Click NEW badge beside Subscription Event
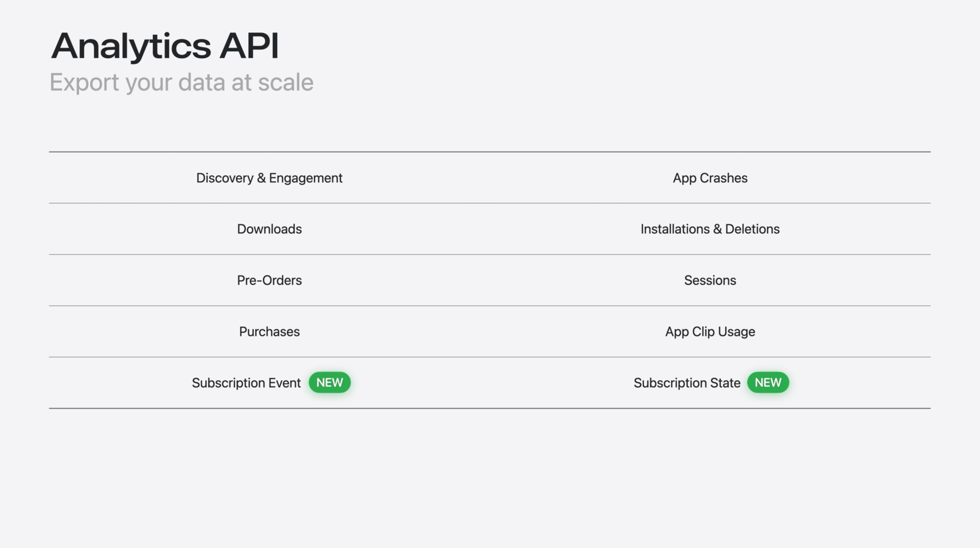The width and height of the screenshot is (980, 548). (329, 383)
